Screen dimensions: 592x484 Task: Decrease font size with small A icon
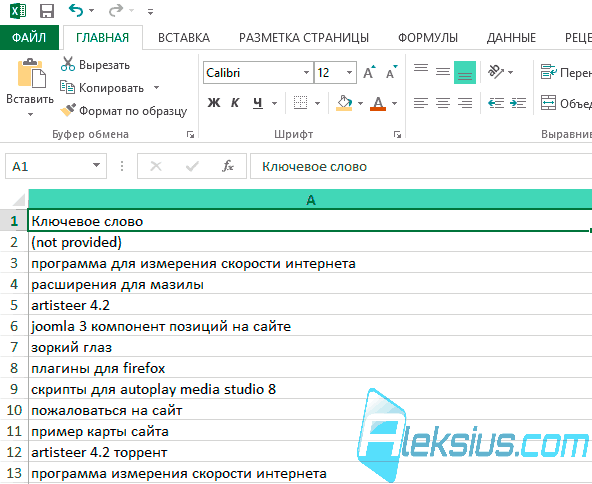point(392,72)
